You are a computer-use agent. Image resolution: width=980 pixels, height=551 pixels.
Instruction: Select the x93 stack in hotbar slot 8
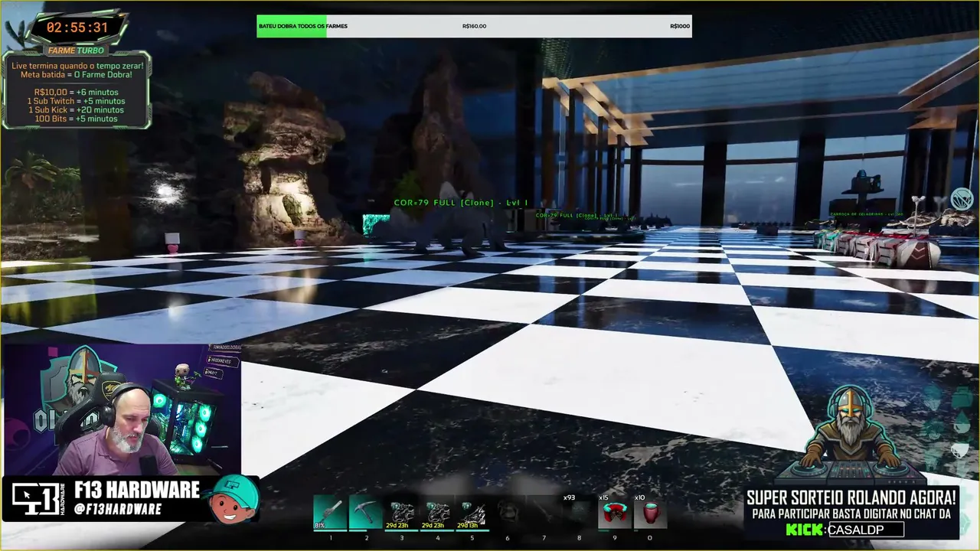coord(579,513)
